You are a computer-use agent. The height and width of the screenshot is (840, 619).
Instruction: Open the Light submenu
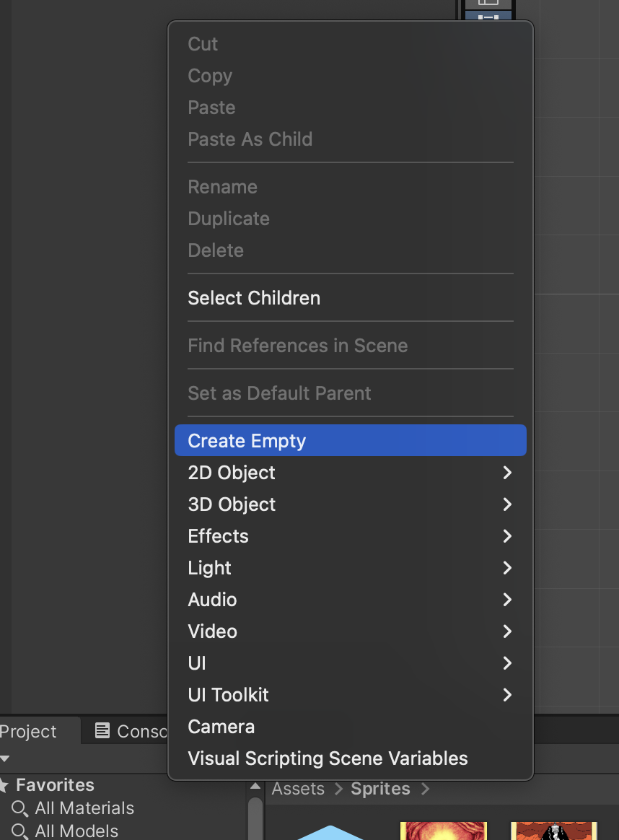click(x=209, y=568)
